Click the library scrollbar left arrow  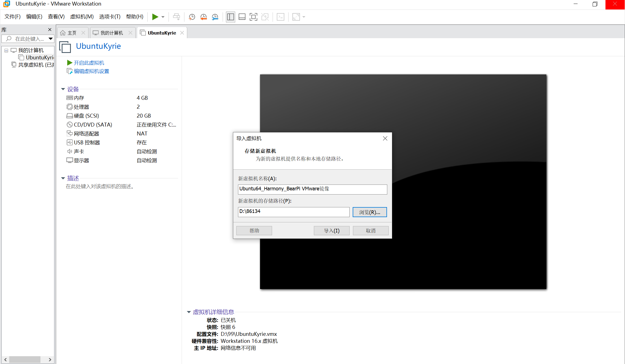point(5,360)
